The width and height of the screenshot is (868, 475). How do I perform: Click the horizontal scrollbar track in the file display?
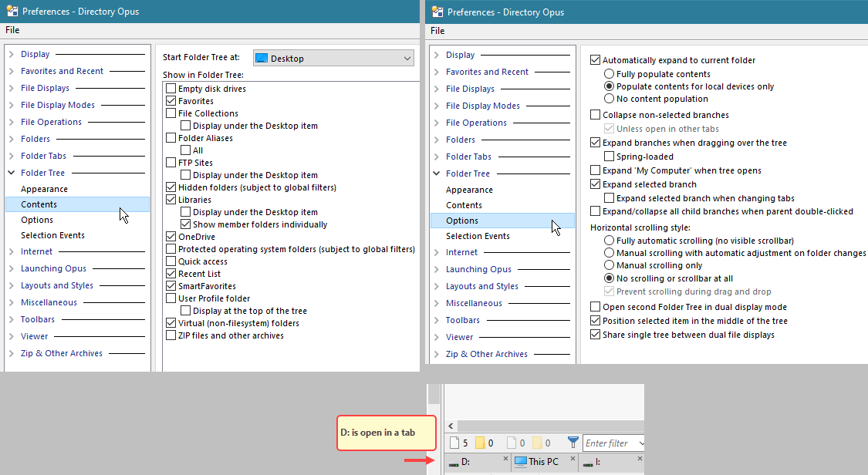[549, 426]
